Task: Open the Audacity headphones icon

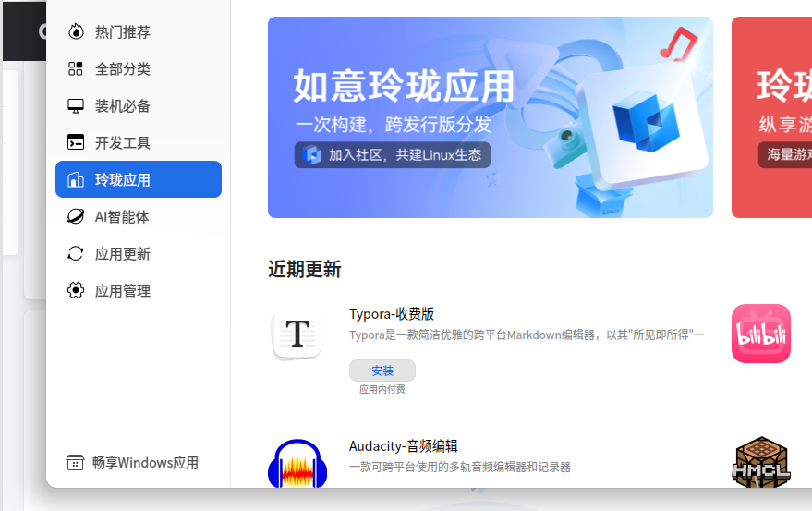Action: tap(297, 464)
